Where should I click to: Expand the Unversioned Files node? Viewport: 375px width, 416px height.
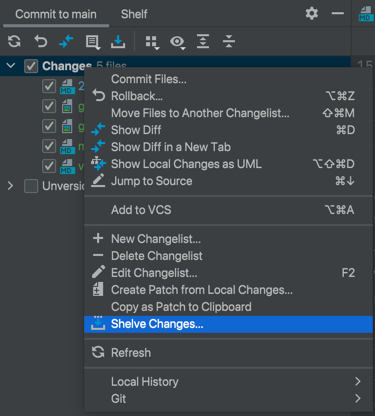pyautogui.click(x=10, y=186)
